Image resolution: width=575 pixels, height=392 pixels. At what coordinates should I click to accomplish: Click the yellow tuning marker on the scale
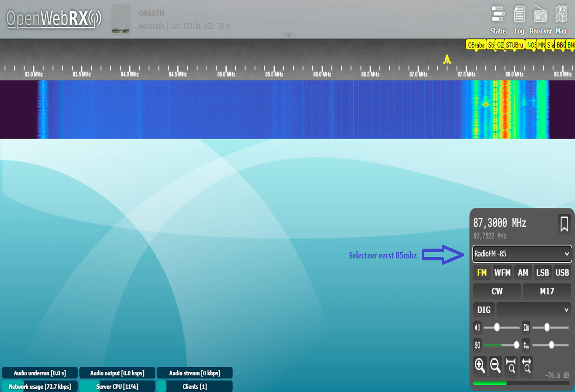[447, 60]
